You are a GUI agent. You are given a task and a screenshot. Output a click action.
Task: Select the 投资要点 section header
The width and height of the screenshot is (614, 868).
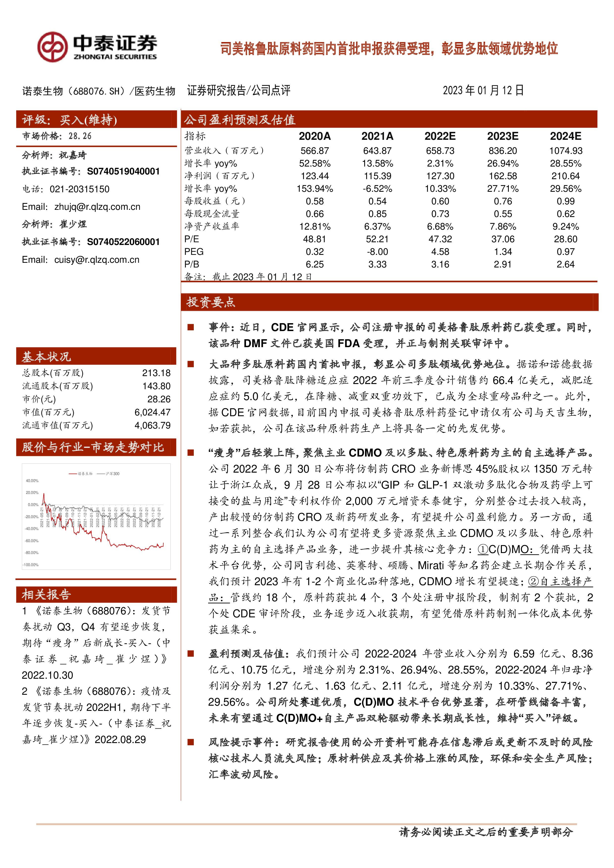211,302
